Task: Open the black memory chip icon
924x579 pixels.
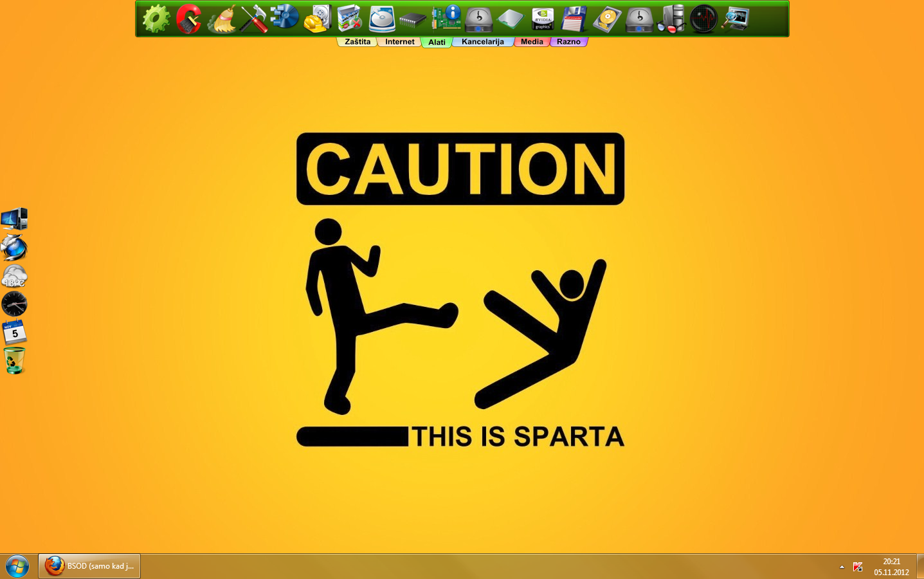Action: pos(413,20)
